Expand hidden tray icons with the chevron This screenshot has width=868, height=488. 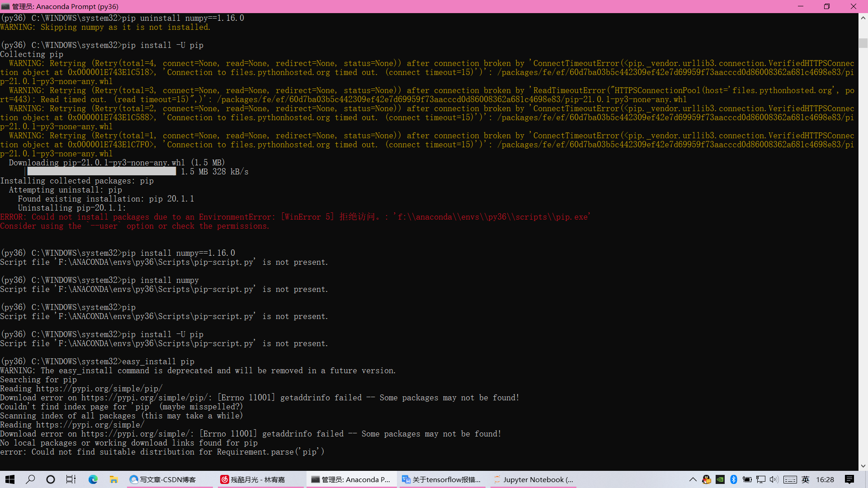click(x=693, y=479)
